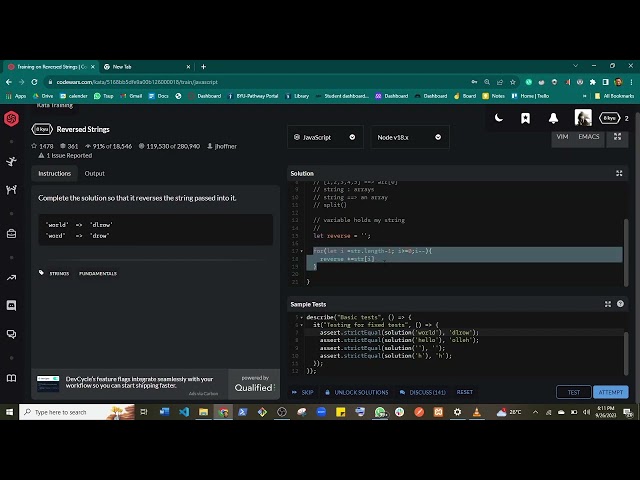Click the red Codewars logo in sidebar
Screen dimensions: 640x480
click(11, 118)
